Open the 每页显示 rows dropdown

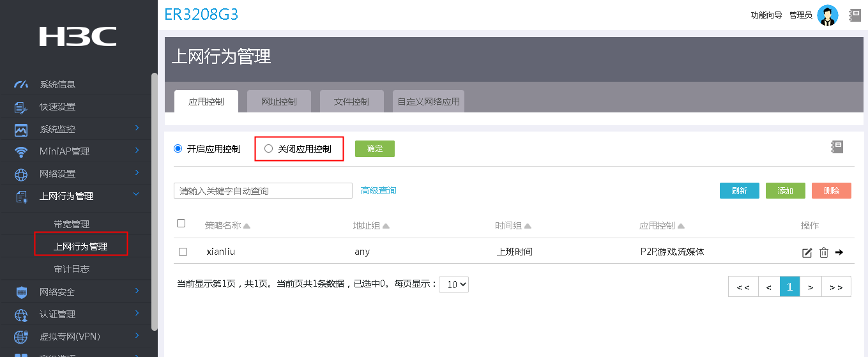click(453, 285)
